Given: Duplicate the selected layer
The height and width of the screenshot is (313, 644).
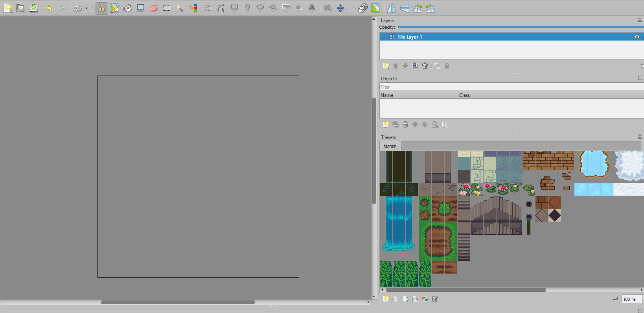Looking at the screenshot, I should (x=415, y=66).
